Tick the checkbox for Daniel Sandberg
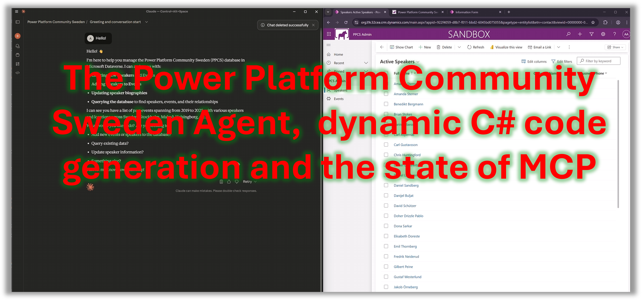The image size is (644, 300). click(x=386, y=185)
